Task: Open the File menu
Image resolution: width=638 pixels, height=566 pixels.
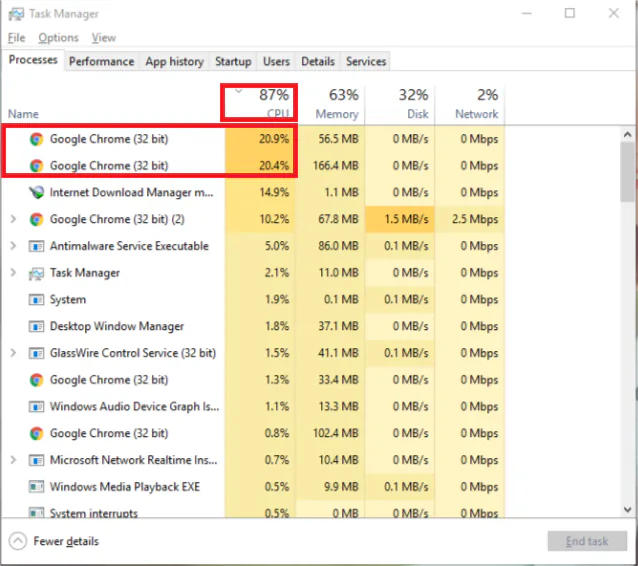Action: coord(16,38)
